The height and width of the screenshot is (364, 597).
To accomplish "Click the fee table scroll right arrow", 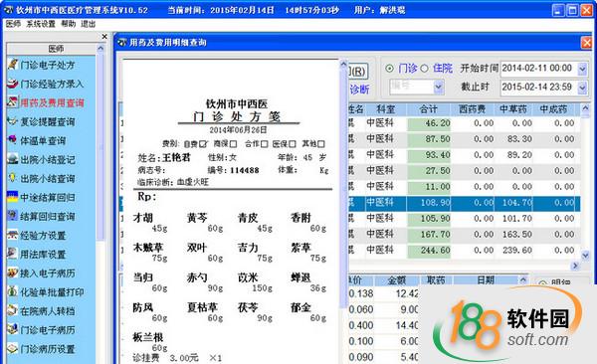I will coord(575,265).
